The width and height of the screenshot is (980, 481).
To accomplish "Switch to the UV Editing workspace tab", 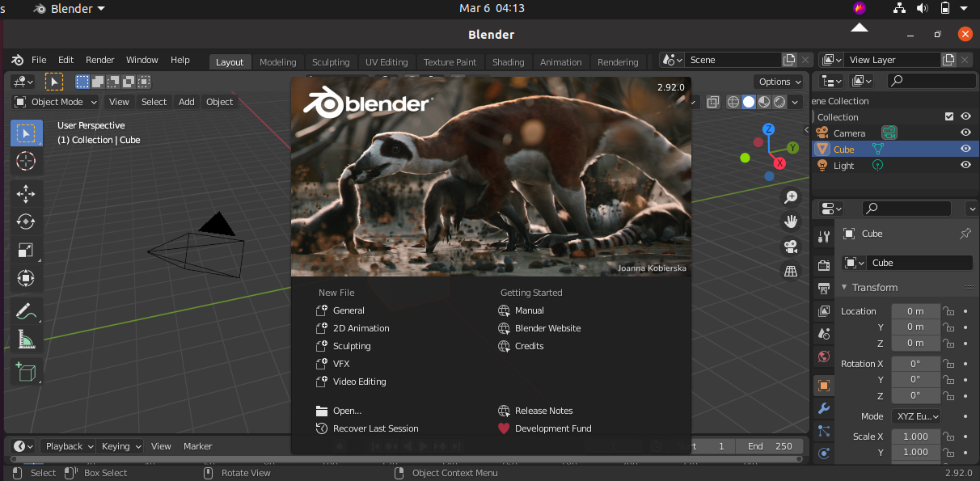I will [x=387, y=62].
